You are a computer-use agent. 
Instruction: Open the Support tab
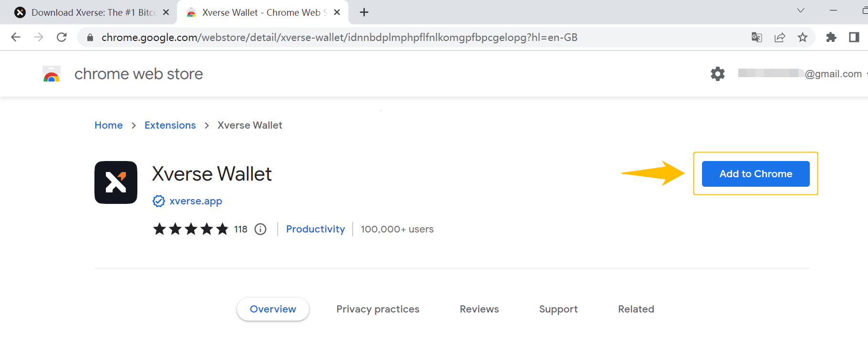(558, 309)
